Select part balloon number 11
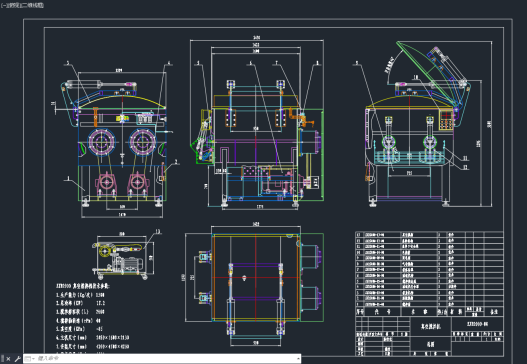The image size is (527, 364). 465,158
